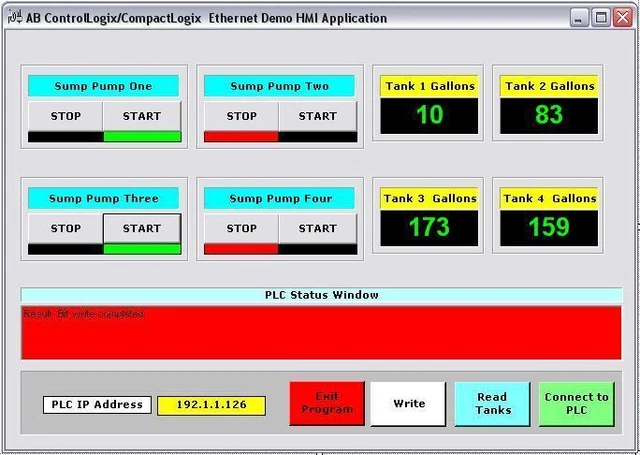Click green running indicator under Sump Pump Three
Viewport: 640px width, 455px height.
142,249
